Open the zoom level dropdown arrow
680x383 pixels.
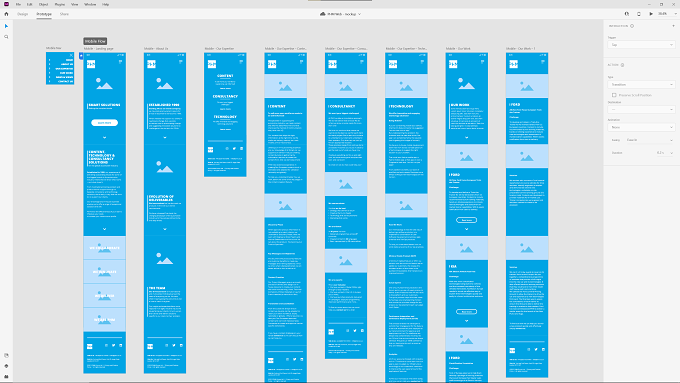click(675, 14)
